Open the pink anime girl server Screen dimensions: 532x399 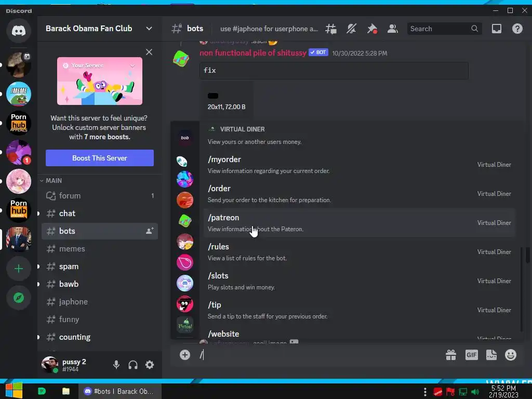click(x=19, y=181)
